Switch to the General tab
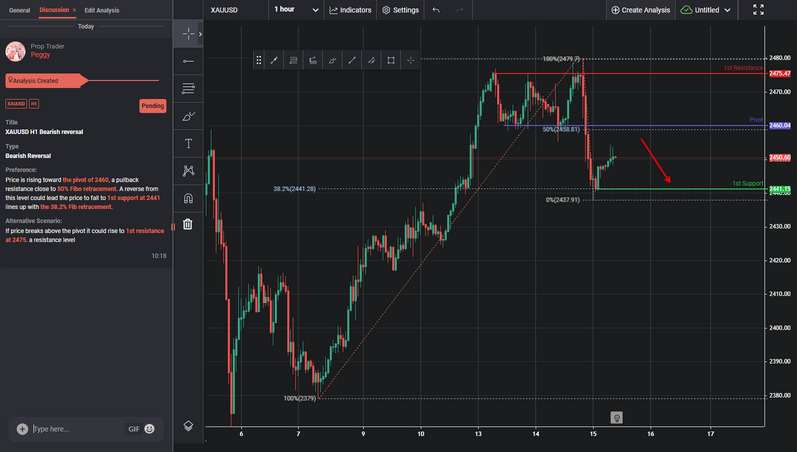798x452 pixels. [19, 10]
